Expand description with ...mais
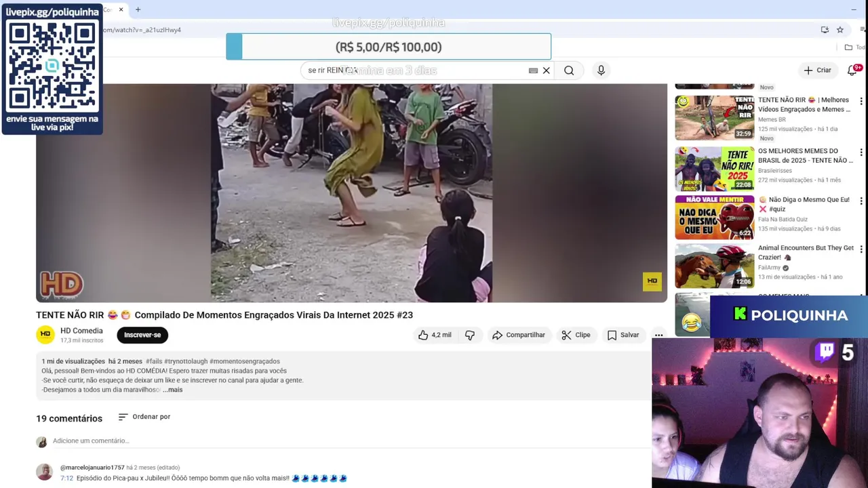868x488 pixels. coord(172,390)
